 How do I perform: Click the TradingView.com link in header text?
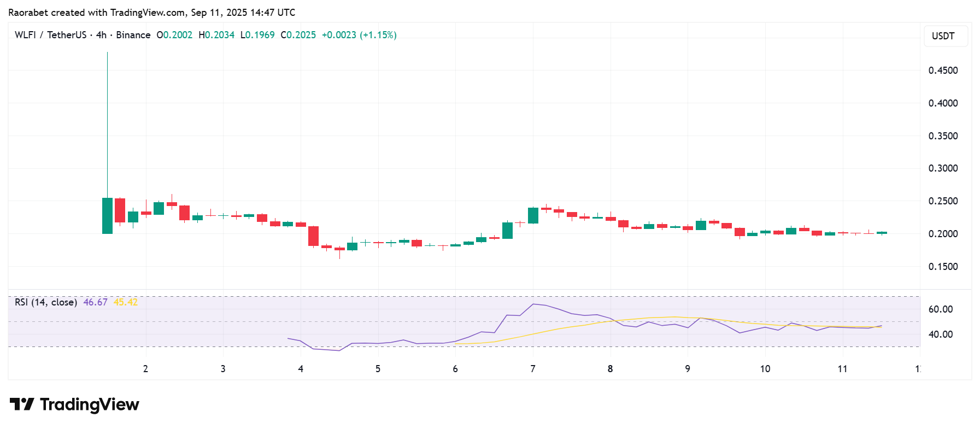(148, 13)
